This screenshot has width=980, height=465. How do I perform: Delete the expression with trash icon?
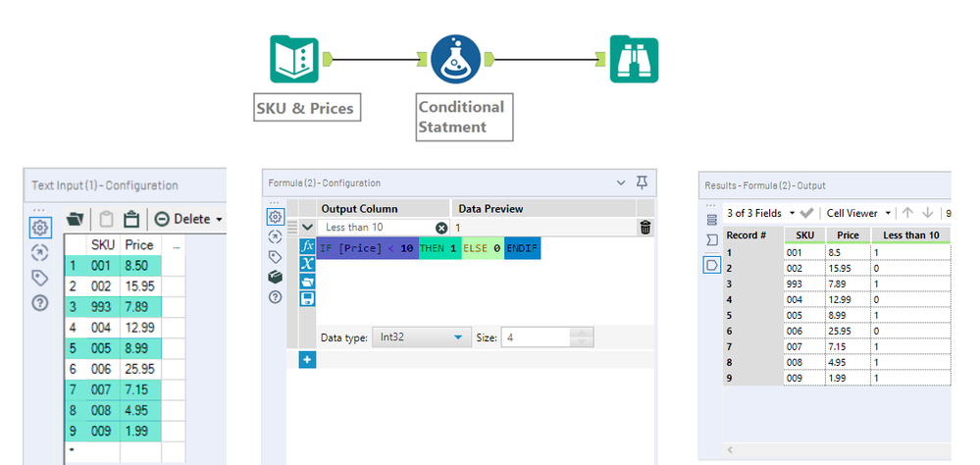click(x=645, y=228)
